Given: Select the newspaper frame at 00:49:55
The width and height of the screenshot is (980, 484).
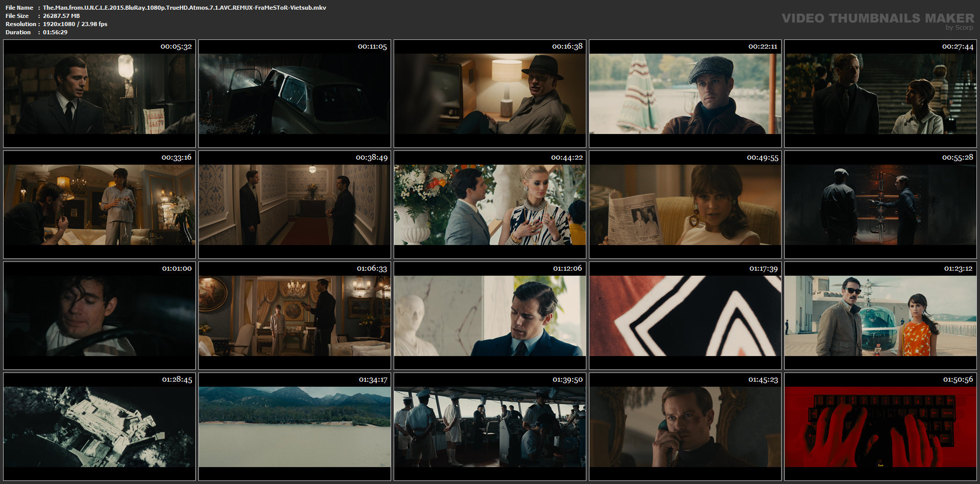Looking at the screenshot, I should 685,205.
